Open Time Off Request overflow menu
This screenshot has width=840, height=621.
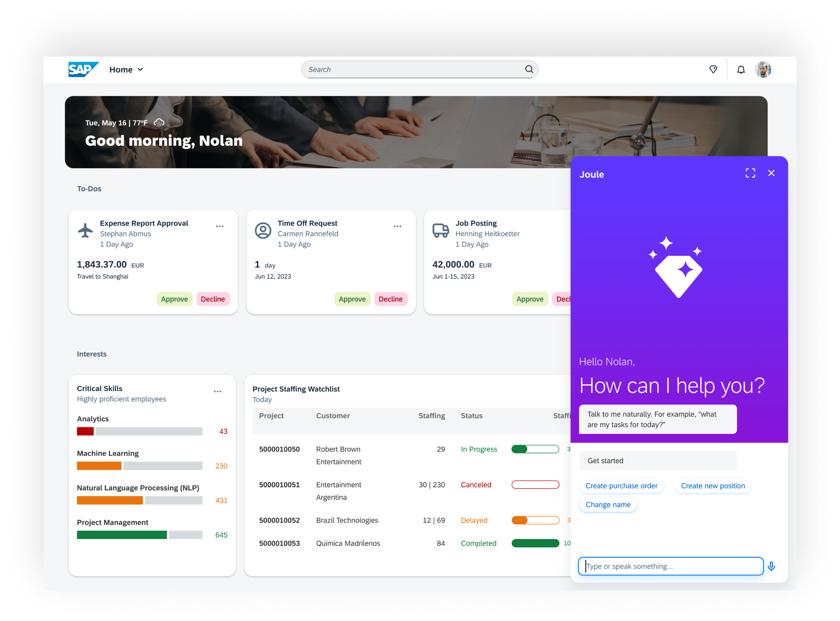(397, 226)
